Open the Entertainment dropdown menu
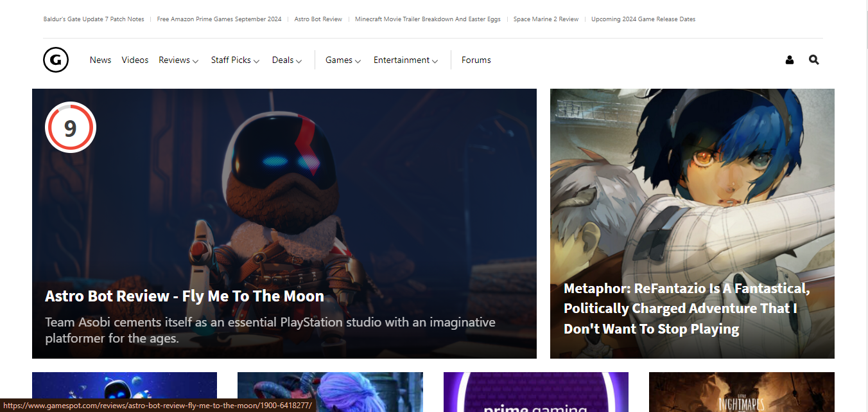Viewport: 868px width, 412px height. click(406, 60)
